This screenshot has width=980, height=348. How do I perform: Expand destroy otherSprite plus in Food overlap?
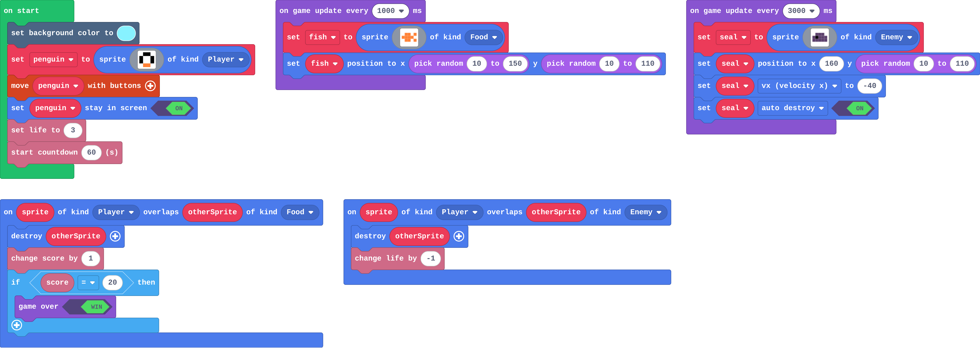[x=115, y=236]
